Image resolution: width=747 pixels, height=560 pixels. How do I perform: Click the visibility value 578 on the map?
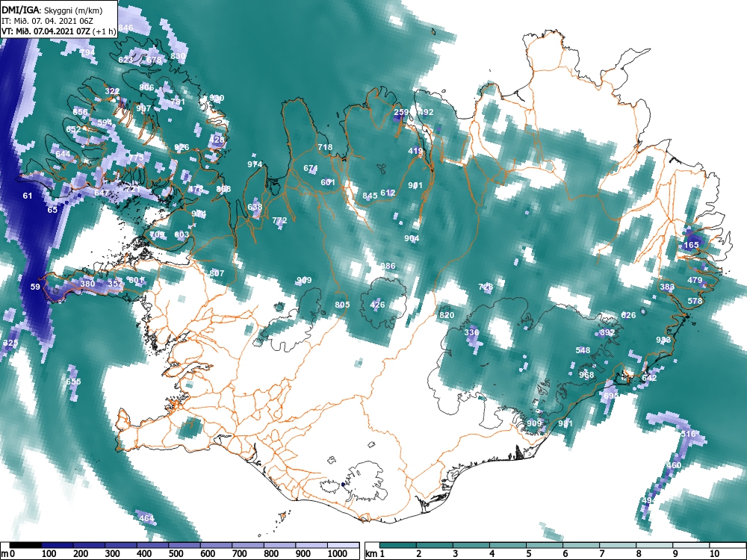coord(695,301)
